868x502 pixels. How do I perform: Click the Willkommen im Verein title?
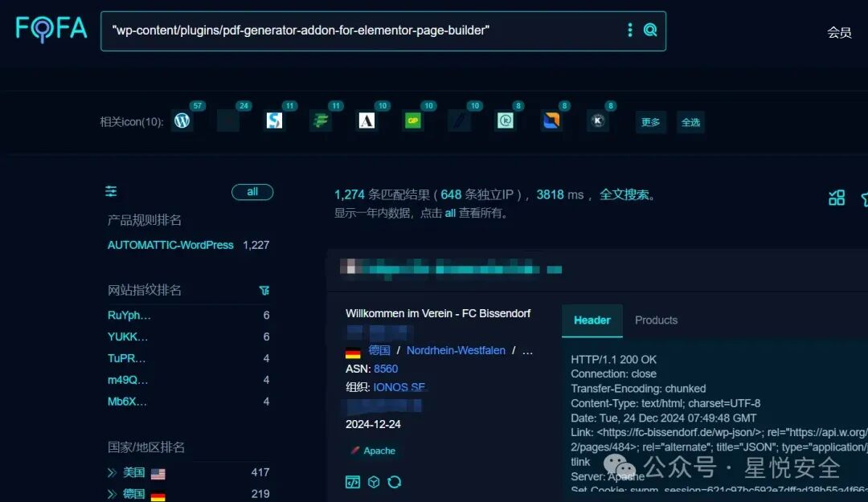tap(438, 313)
